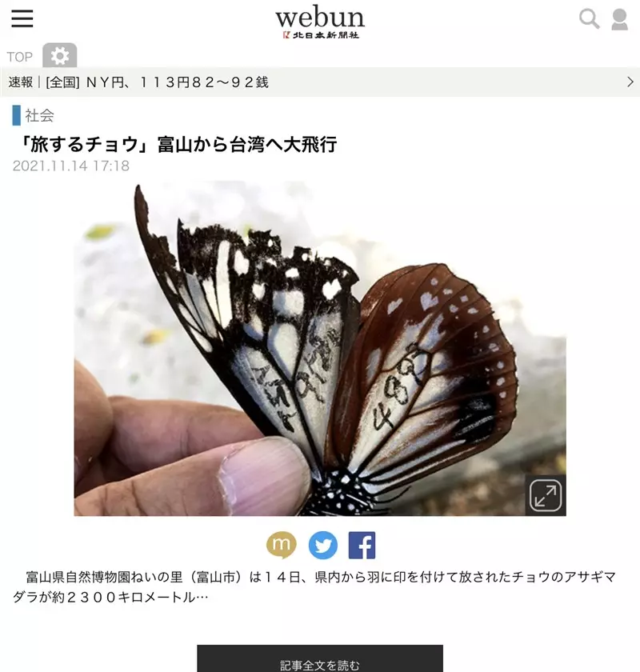Image resolution: width=640 pixels, height=672 pixels.
Task: Expand breaking news with right chevron
Action: coord(630,82)
